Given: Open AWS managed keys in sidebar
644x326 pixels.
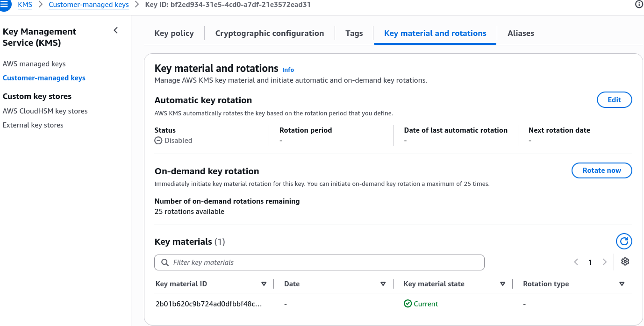Looking at the screenshot, I should pos(34,64).
